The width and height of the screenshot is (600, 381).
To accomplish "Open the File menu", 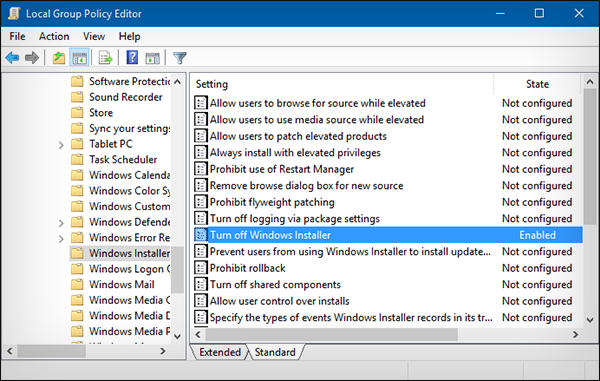I will click(x=17, y=36).
